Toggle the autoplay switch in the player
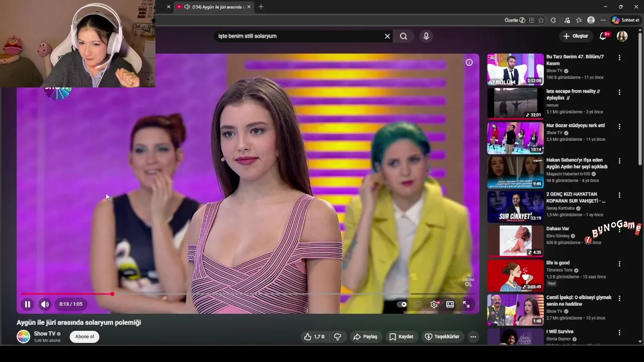The width and height of the screenshot is (644, 362). 402,304
